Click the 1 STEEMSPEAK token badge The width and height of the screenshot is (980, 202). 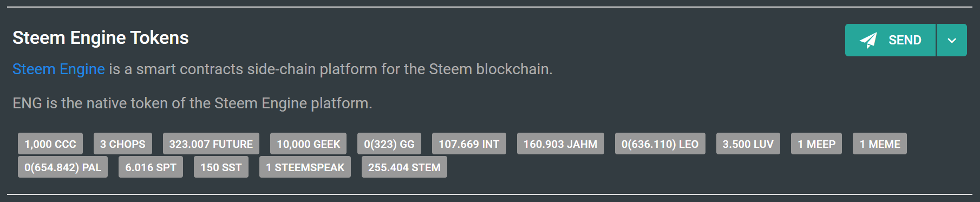[305, 167]
